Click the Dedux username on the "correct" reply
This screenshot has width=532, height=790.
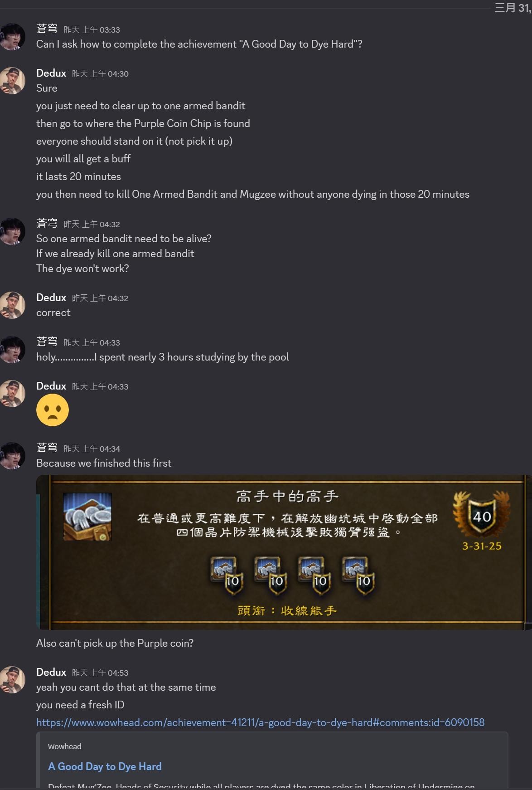[x=51, y=297]
